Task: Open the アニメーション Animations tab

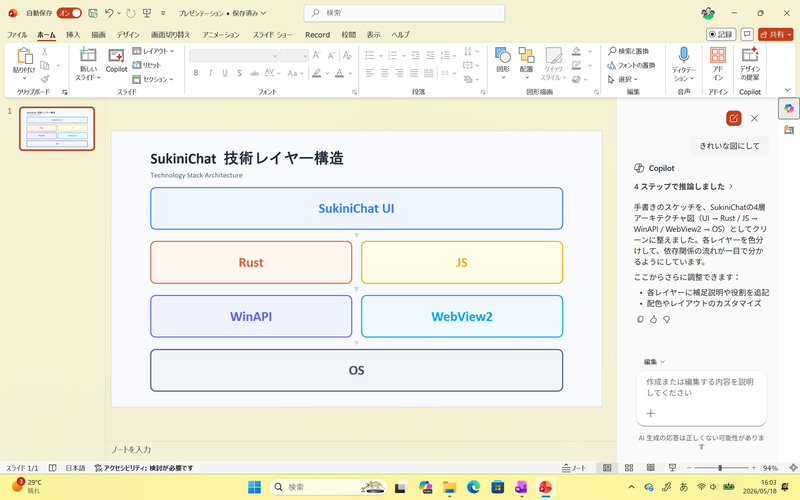Action: click(x=221, y=35)
